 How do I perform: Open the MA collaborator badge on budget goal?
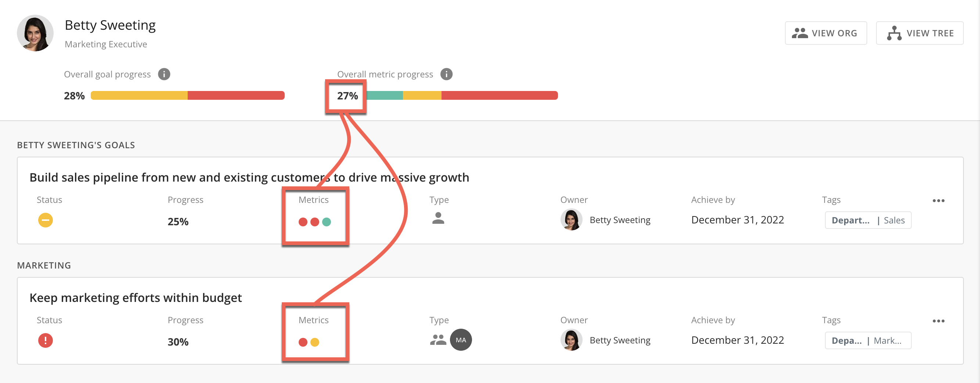(x=461, y=340)
